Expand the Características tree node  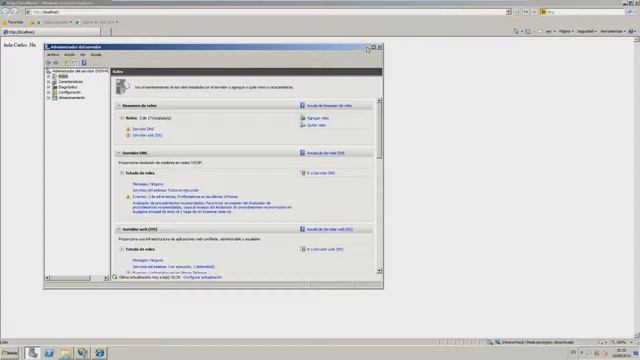[x=49, y=82]
